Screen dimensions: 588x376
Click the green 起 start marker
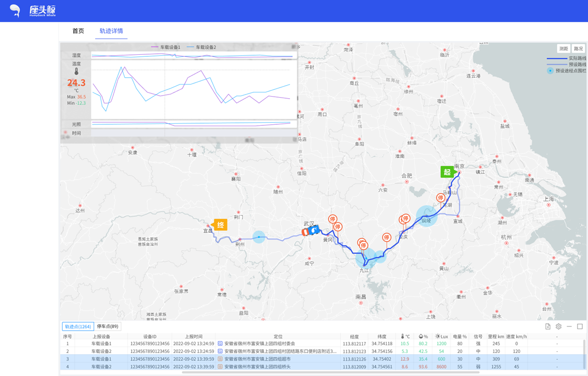pos(447,172)
